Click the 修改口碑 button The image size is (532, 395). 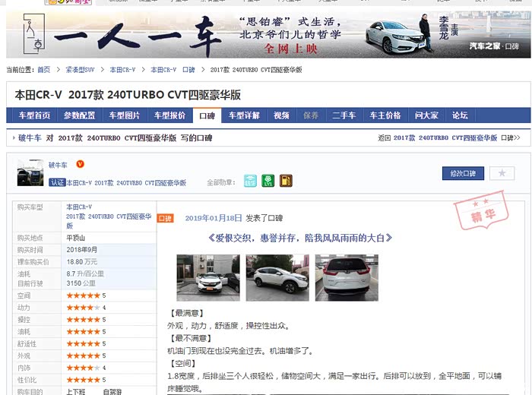point(463,173)
